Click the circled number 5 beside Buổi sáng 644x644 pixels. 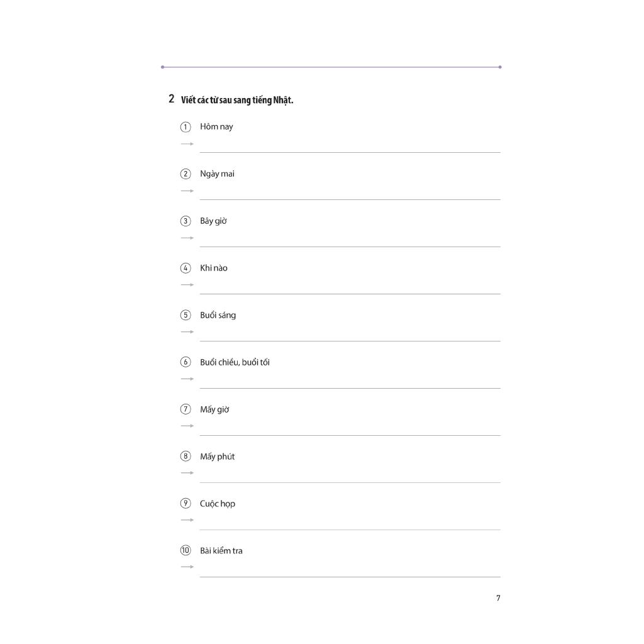pyautogui.click(x=186, y=315)
